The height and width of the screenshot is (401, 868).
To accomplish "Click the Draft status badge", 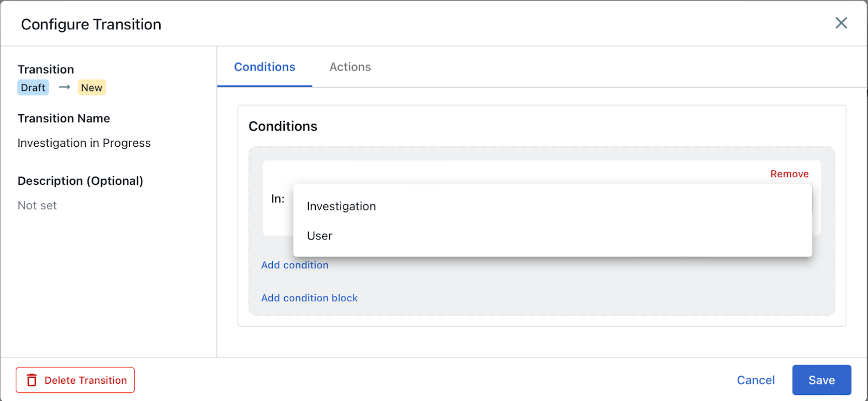I will pyautogui.click(x=33, y=88).
